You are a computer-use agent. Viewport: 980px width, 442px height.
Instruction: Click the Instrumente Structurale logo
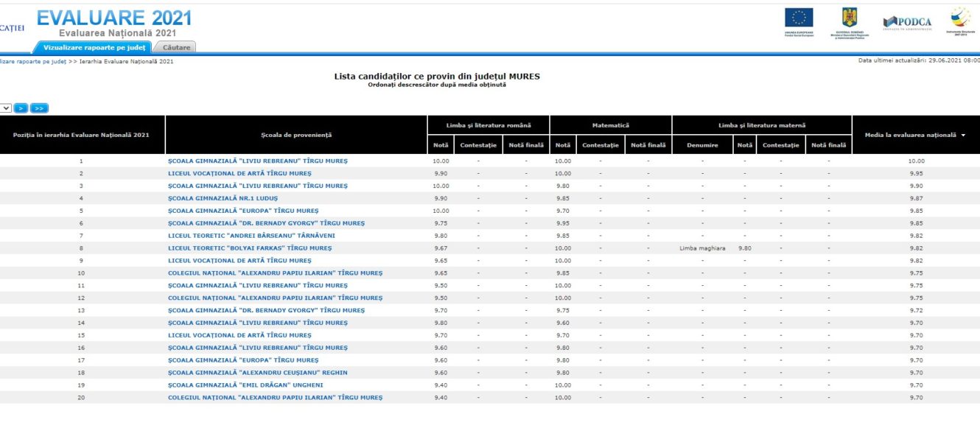(960, 20)
